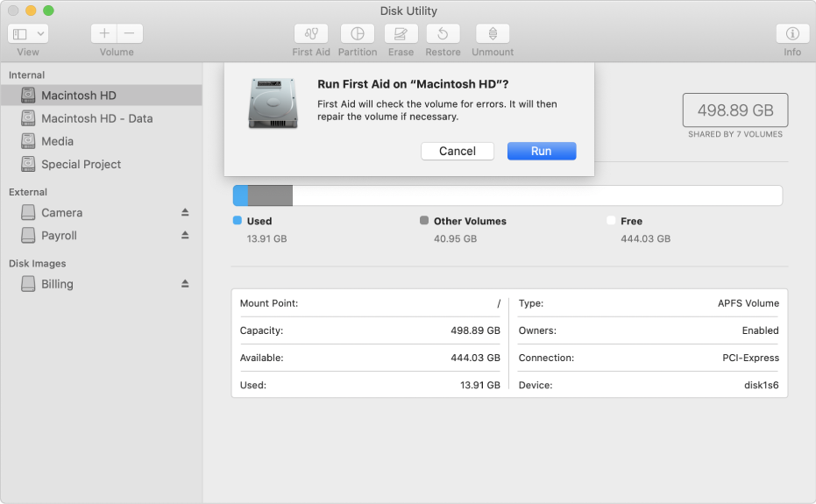The height and width of the screenshot is (504, 816).
Task: Select the Special Project volume name
Action: click(x=82, y=164)
